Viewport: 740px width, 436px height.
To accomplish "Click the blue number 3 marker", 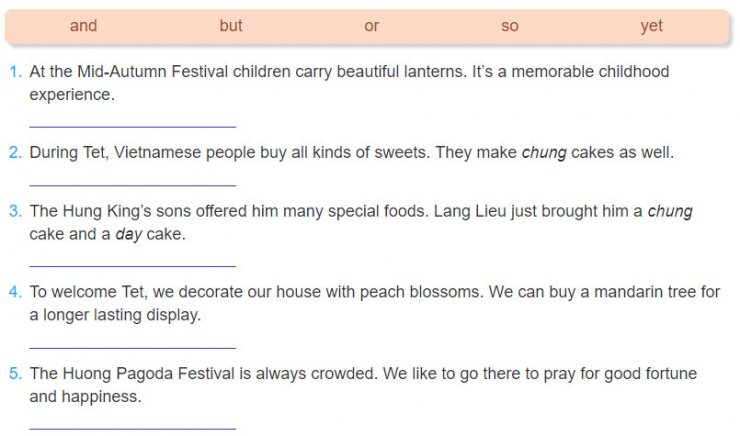I will point(15,211).
